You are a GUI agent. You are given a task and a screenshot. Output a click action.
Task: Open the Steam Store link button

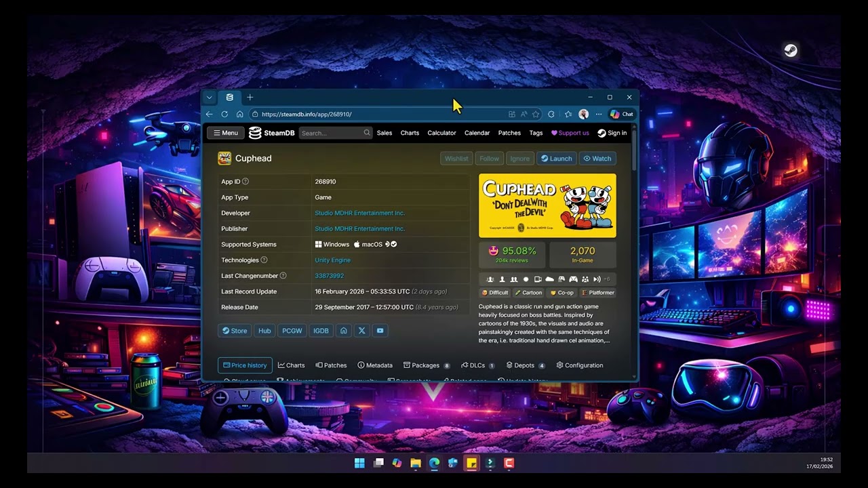pos(235,331)
